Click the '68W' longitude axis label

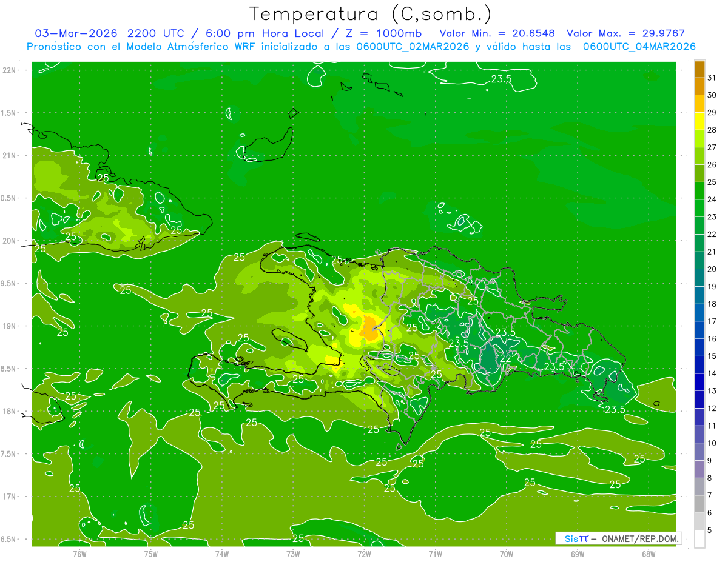click(x=649, y=554)
